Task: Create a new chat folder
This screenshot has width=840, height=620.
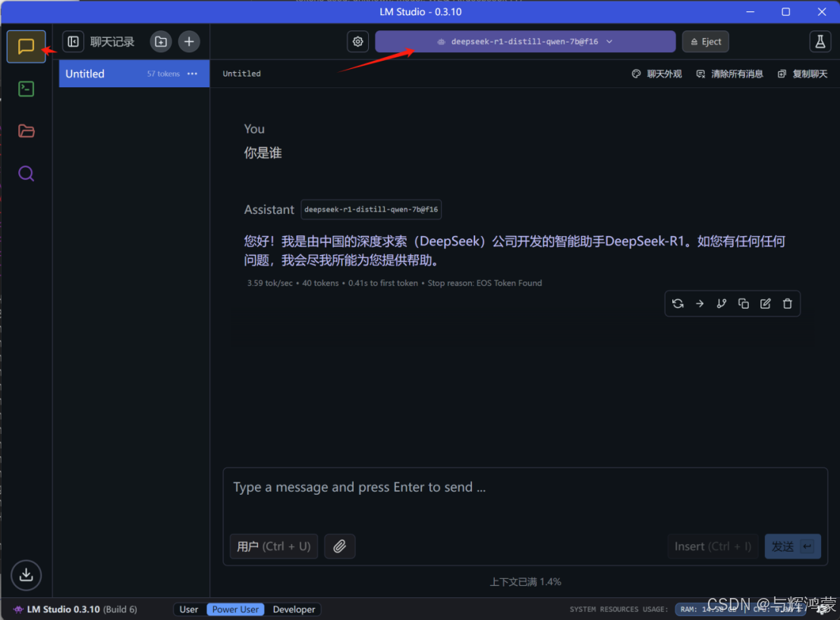Action: tap(161, 42)
